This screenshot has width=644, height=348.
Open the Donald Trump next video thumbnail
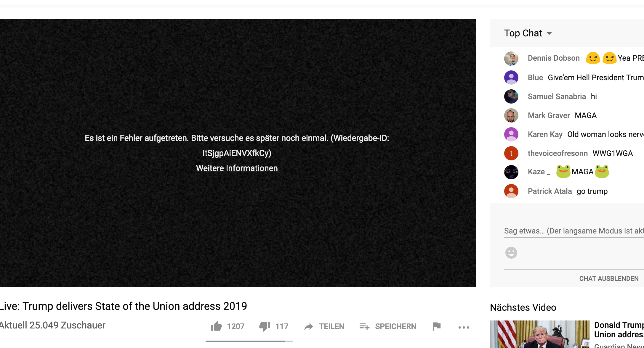click(x=539, y=334)
